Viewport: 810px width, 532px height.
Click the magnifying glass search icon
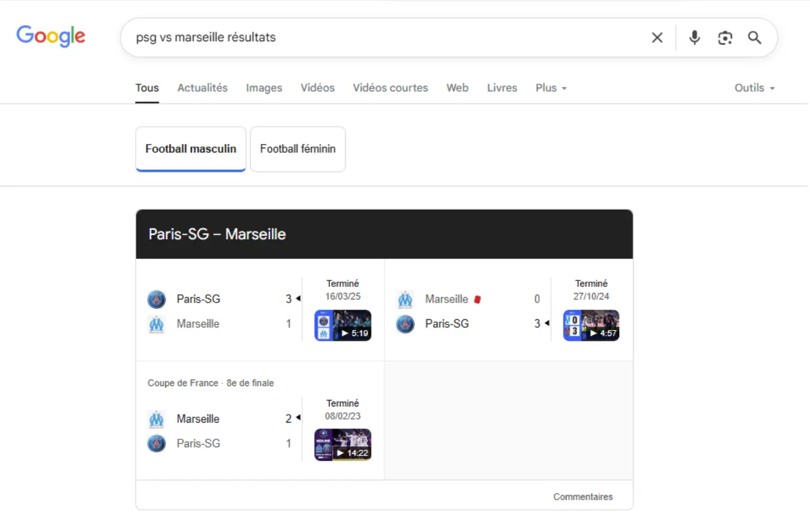755,38
